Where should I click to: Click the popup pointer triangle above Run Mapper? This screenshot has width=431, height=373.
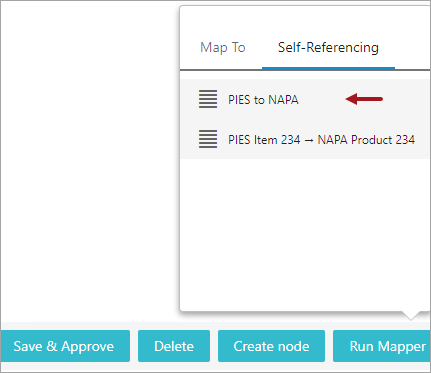411,316
